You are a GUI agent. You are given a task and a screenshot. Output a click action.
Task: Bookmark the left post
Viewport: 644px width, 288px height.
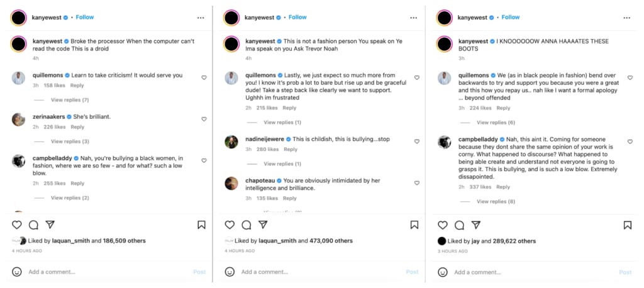click(201, 224)
